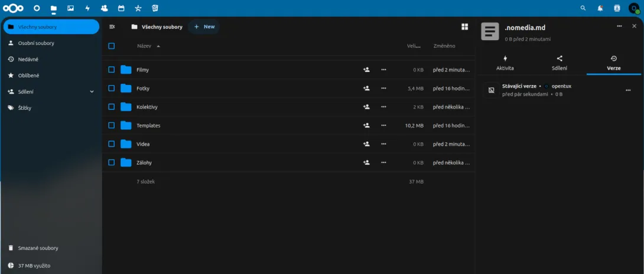Open the Contacts app icon in top bar

(x=105, y=8)
